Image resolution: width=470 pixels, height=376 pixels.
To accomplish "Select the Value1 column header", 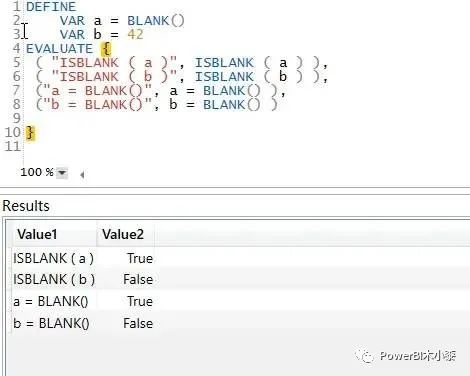I will (37, 234).
